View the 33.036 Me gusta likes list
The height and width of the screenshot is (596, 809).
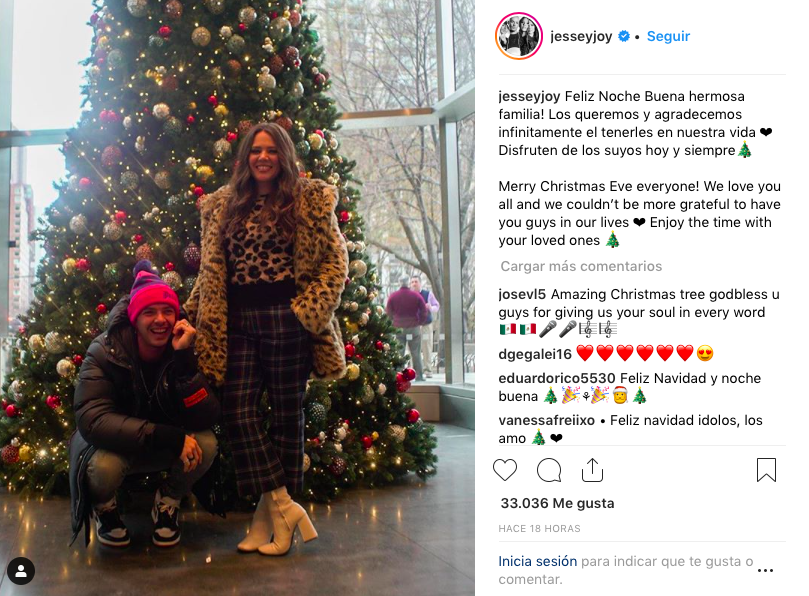pyautogui.click(x=557, y=503)
